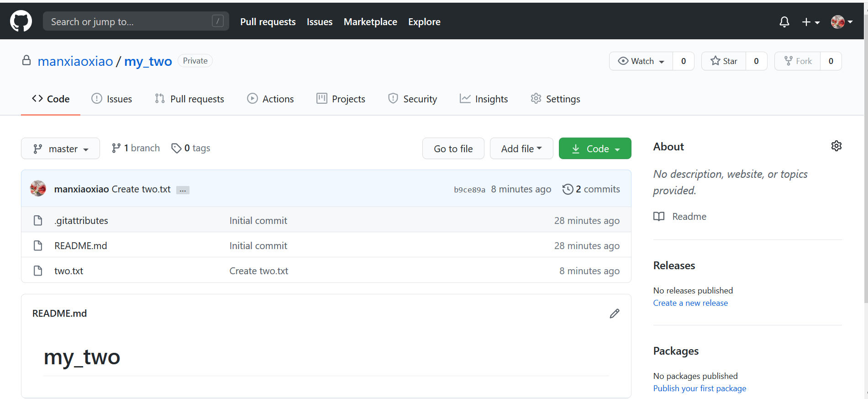Viewport: 868px width, 399px height.
Task: Open Pull requests in the top navigation
Action: pos(268,21)
